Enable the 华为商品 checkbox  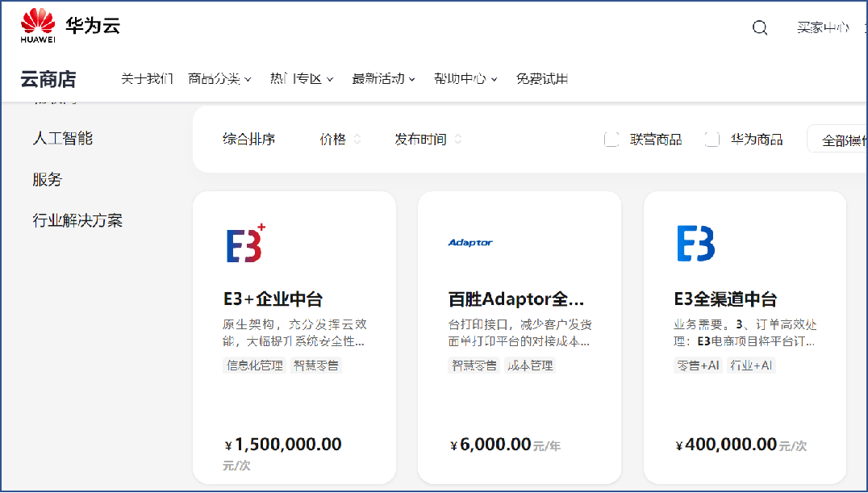tap(712, 139)
